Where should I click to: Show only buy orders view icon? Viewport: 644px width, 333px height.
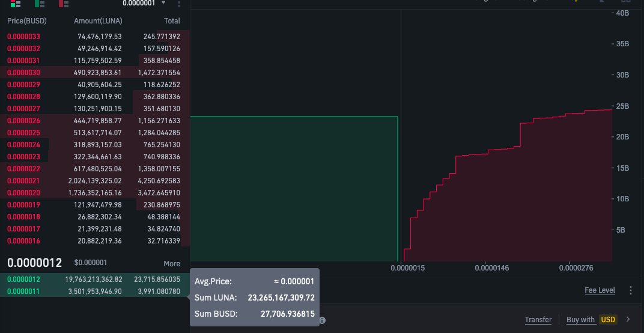coord(40,4)
